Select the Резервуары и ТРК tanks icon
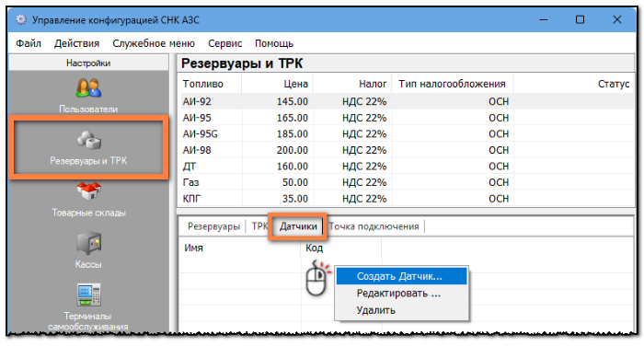 pyautogui.click(x=88, y=140)
